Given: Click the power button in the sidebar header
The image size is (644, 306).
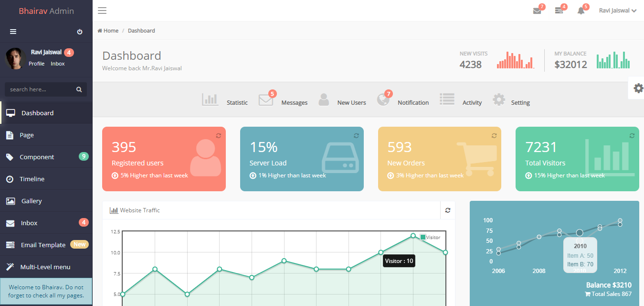Looking at the screenshot, I should pos(79,32).
